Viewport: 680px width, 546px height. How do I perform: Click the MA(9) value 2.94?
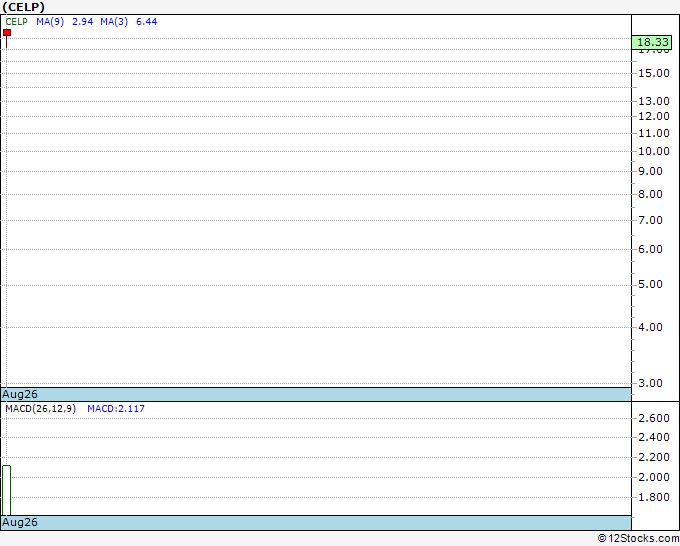tap(82, 22)
